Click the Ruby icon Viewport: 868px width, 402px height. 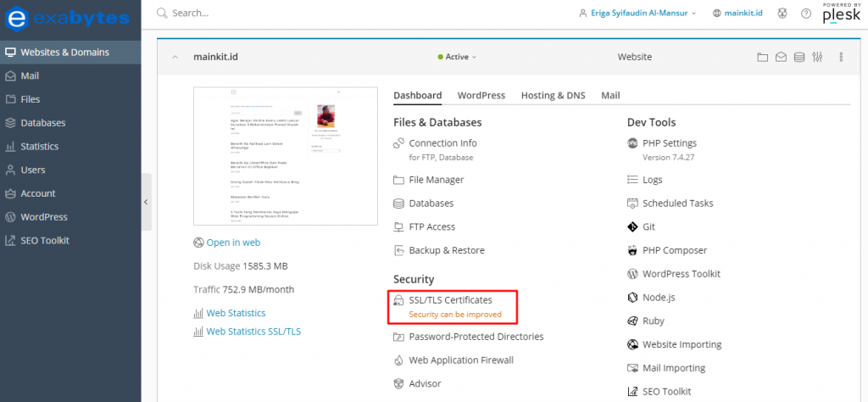pos(632,321)
